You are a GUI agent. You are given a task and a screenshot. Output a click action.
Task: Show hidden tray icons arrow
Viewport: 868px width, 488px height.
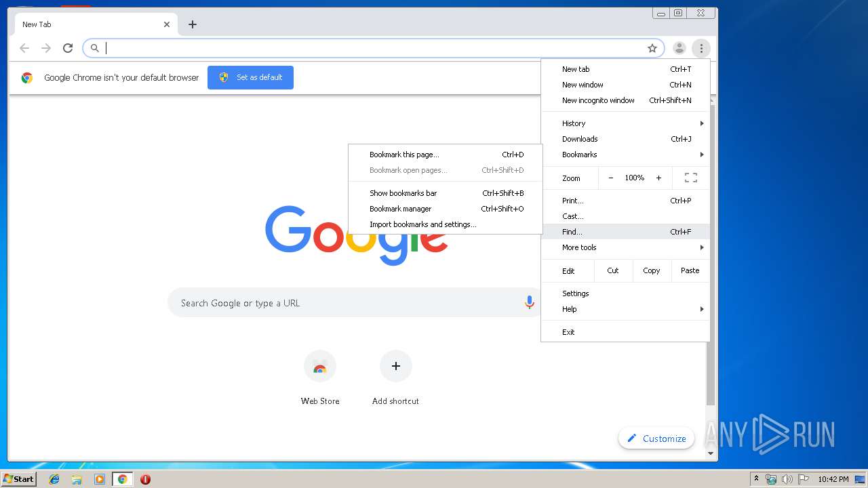click(x=756, y=479)
